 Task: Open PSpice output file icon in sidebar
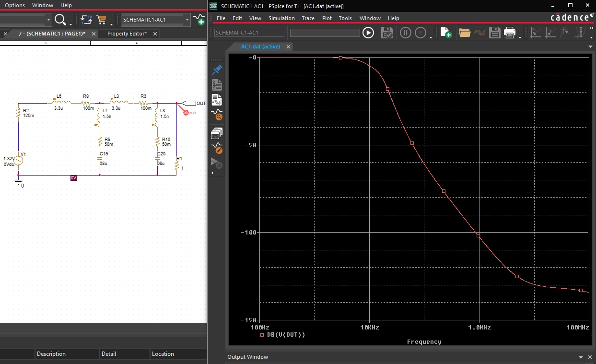[x=217, y=85]
